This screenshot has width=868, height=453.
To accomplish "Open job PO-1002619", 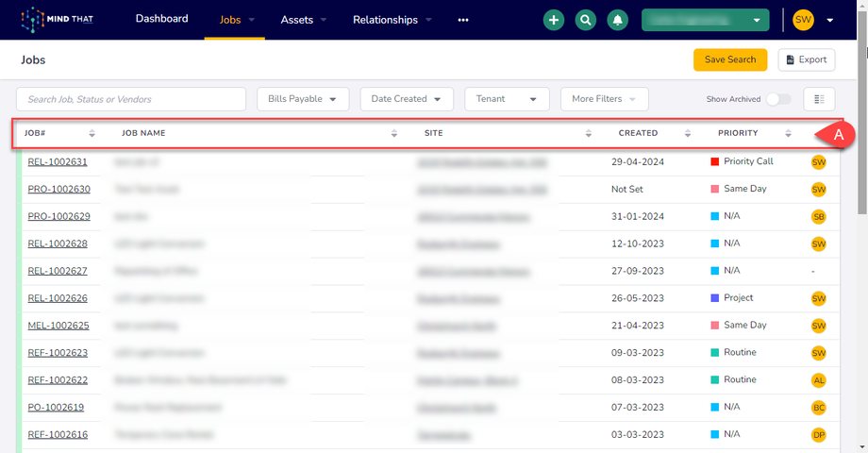I will point(56,408).
